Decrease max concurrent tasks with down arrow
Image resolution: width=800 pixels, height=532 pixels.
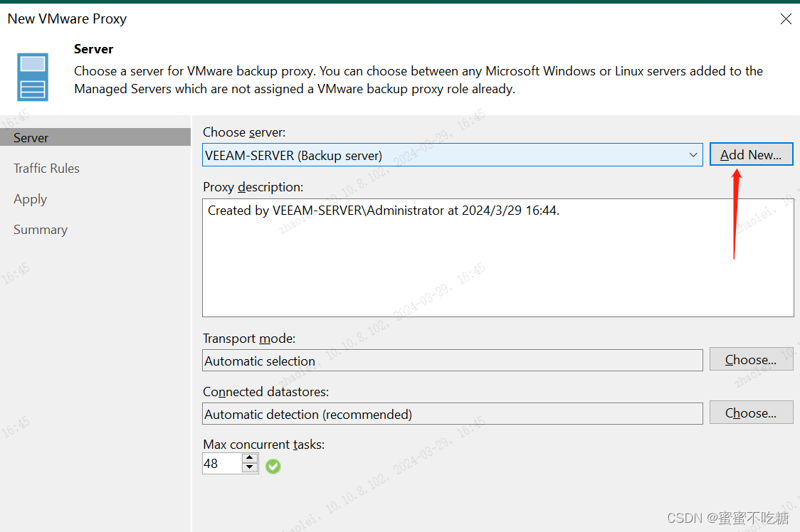coord(250,468)
